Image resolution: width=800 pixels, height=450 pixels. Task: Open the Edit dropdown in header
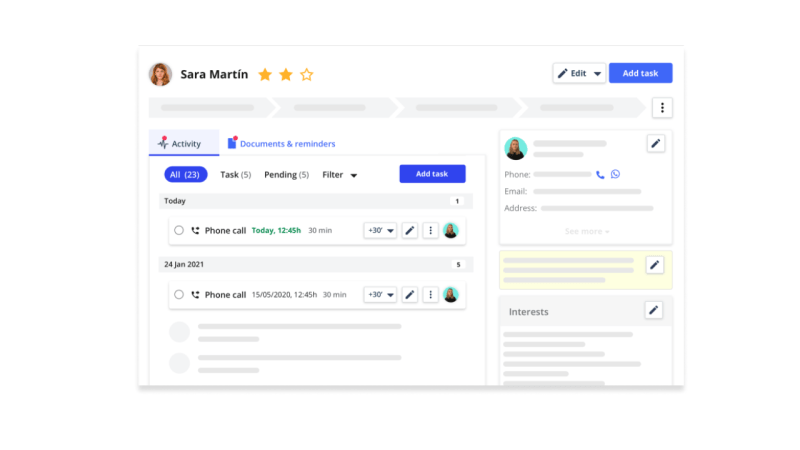pyautogui.click(x=579, y=73)
